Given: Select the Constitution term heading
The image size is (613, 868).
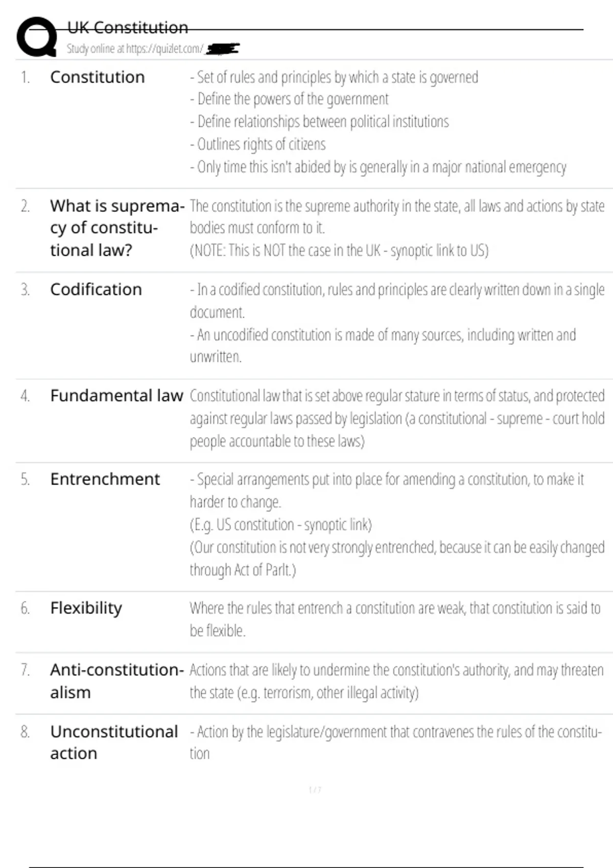Looking at the screenshot, I should coord(97,77).
